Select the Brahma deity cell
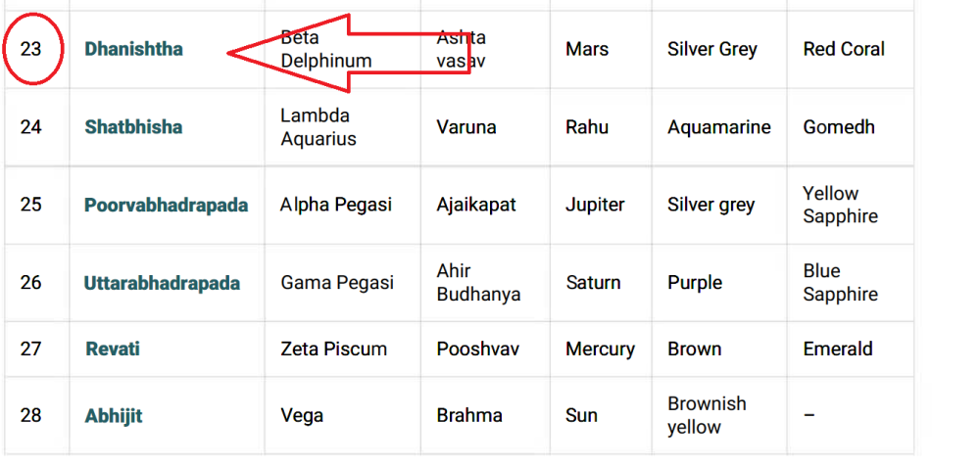This screenshot has width=980, height=467. point(469,416)
